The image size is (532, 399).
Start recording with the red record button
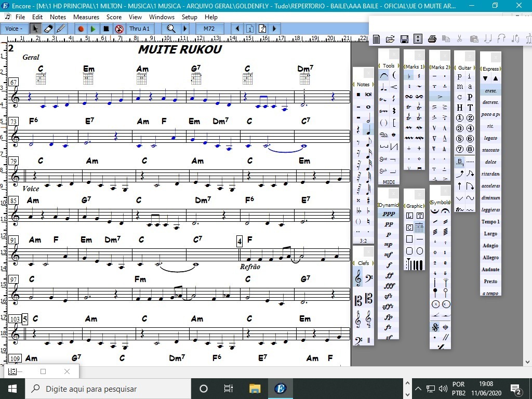[x=81, y=29]
